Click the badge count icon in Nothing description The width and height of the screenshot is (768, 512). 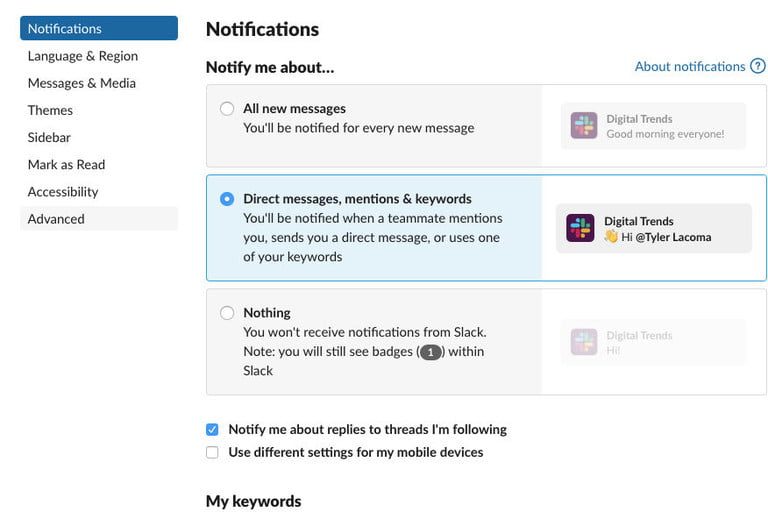[x=430, y=352]
